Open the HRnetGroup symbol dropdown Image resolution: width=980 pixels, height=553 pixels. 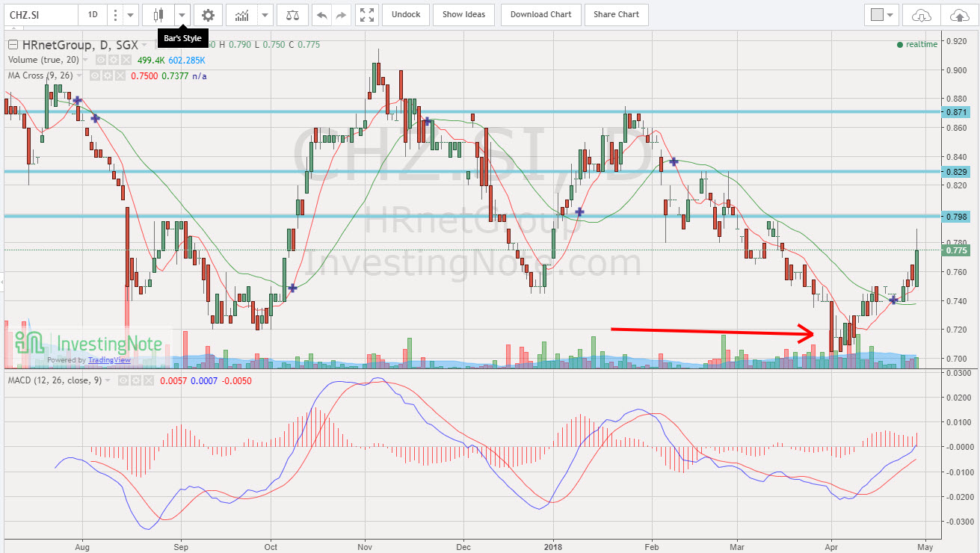[x=144, y=44]
